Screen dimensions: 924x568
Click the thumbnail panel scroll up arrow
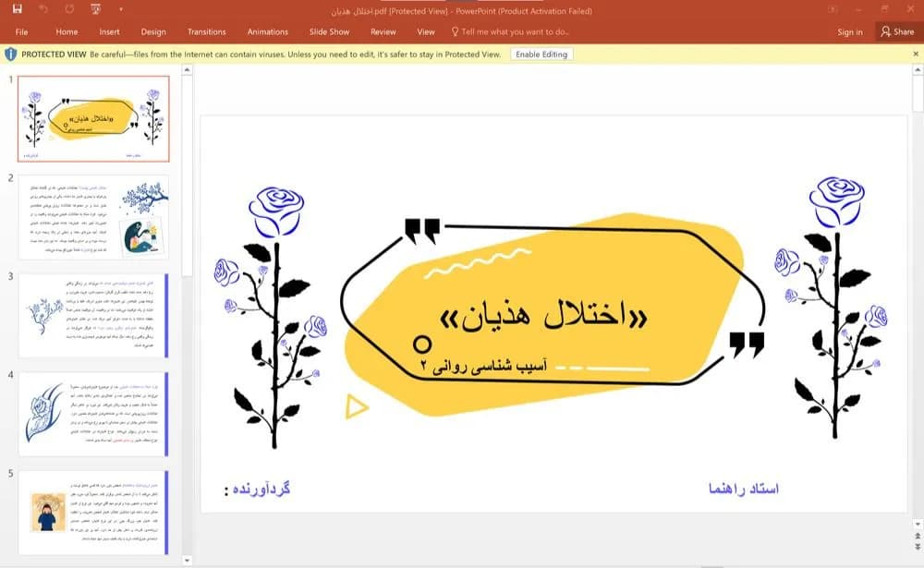[x=187, y=70]
